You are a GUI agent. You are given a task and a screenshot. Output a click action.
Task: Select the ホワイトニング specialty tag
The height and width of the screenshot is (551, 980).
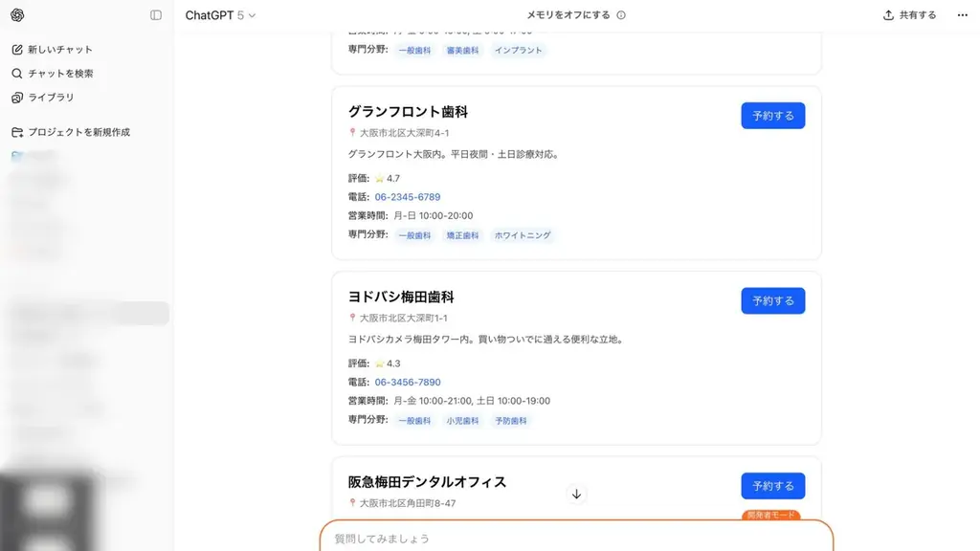pyautogui.click(x=524, y=235)
